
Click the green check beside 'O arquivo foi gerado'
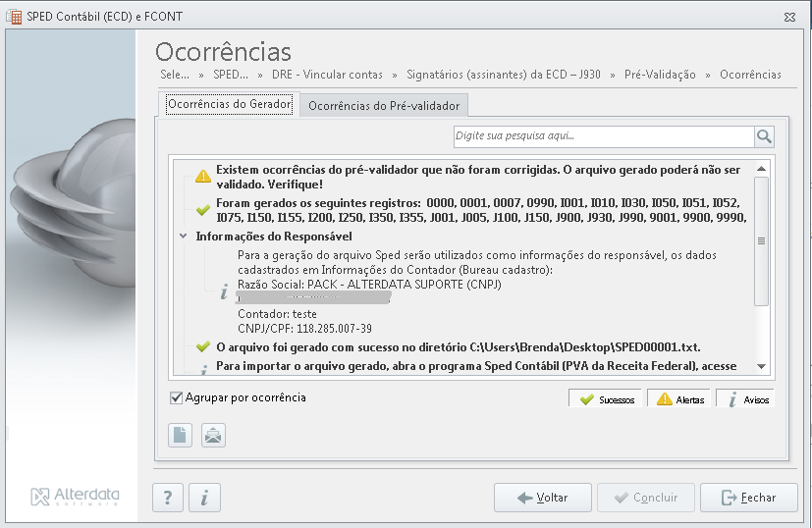click(x=203, y=346)
